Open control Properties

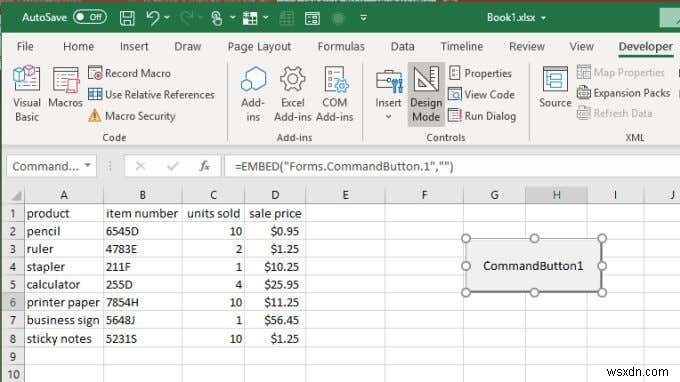click(x=480, y=73)
